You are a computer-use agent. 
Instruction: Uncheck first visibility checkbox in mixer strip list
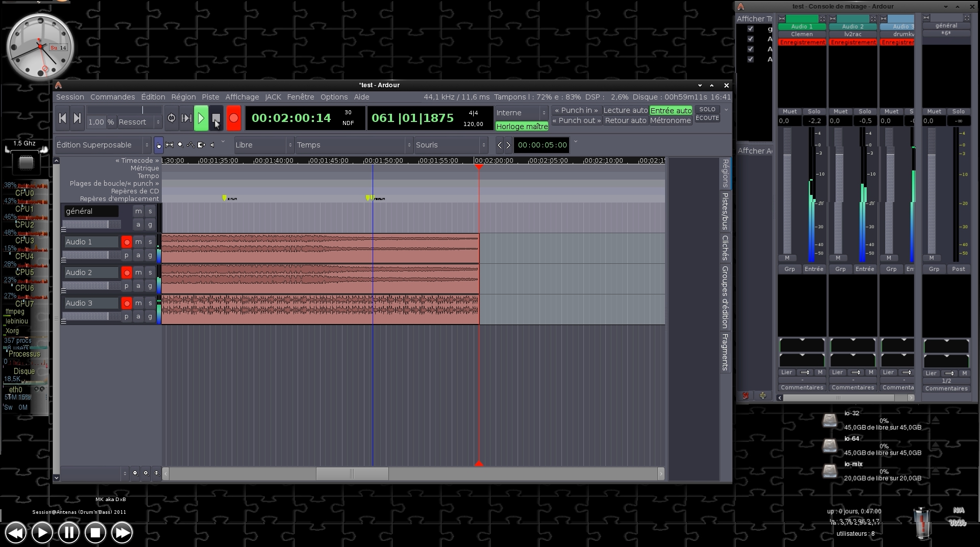[x=750, y=29]
